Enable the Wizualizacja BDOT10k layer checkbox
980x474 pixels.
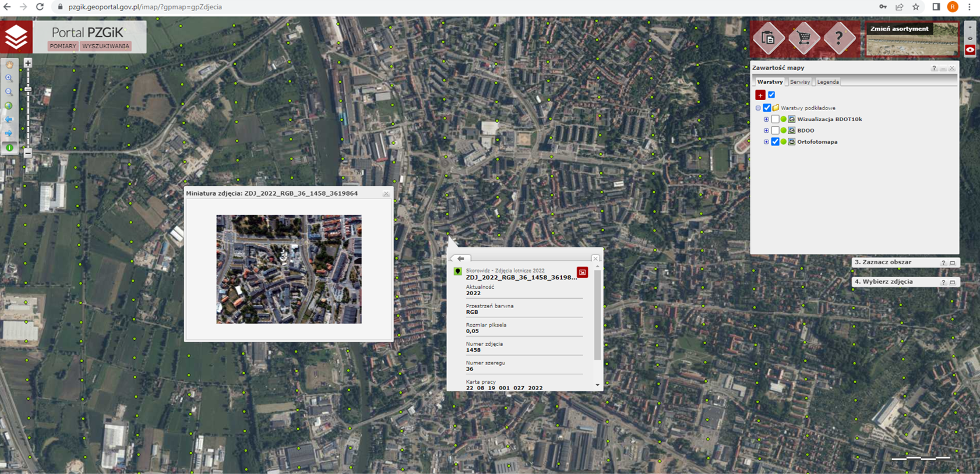tap(775, 119)
